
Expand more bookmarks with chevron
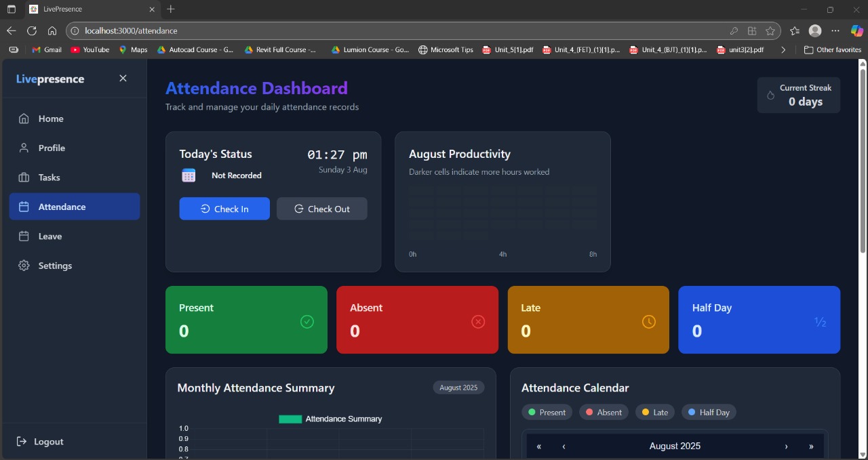[783, 49]
